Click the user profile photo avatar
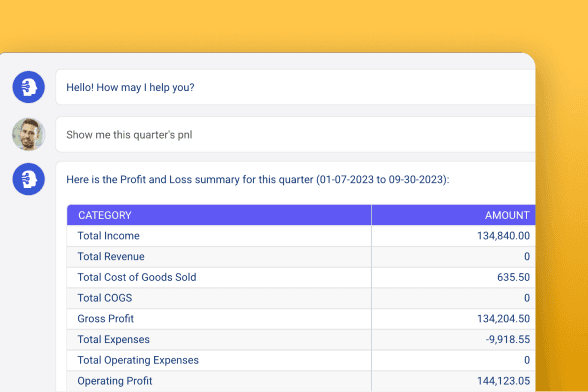Screen dimensions: 588x392 pyautogui.click(x=28, y=134)
